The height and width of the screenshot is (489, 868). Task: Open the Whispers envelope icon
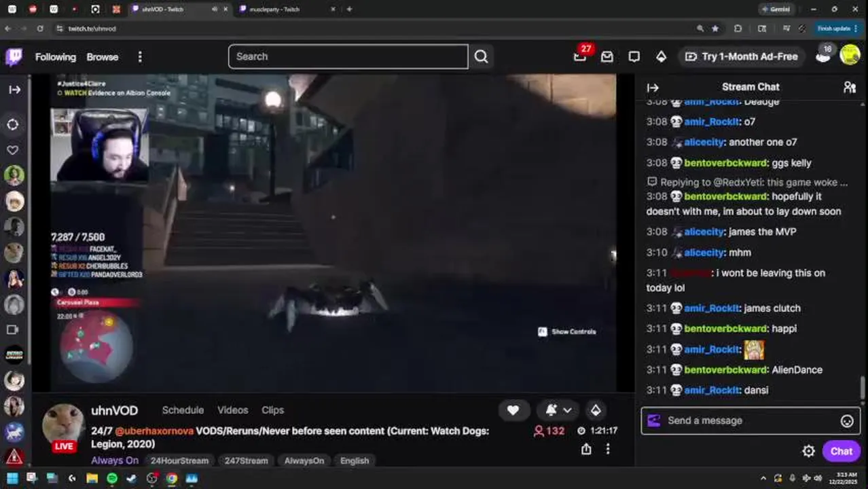(x=607, y=57)
